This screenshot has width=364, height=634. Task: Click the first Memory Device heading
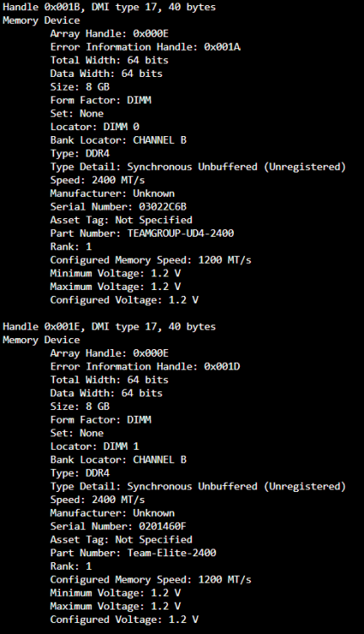pyautogui.click(x=41, y=20)
